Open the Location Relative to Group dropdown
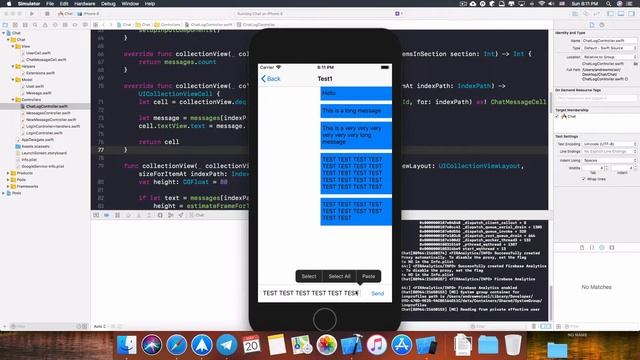The image size is (640, 360). tap(609, 57)
